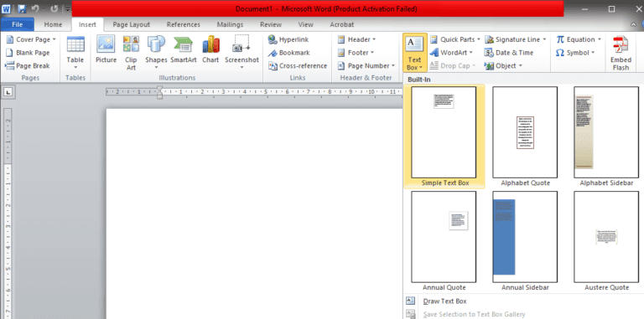Viewport: 644px width, 319px height.
Task: Switch to the Home tab
Action: pos(53,24)
